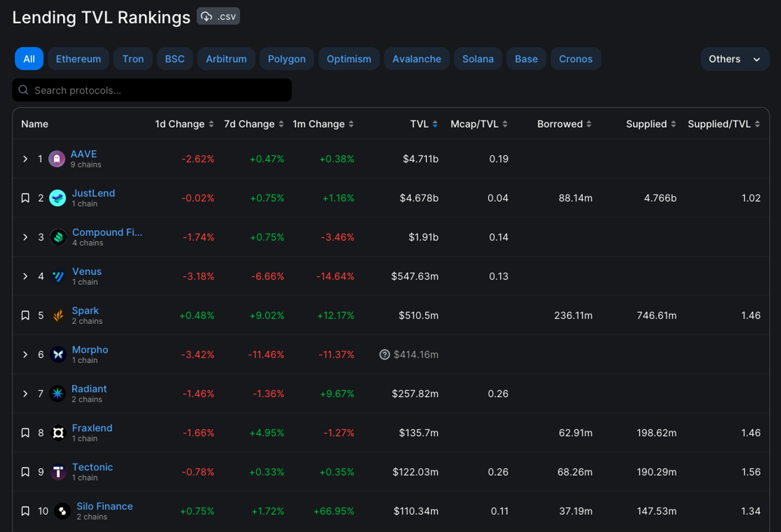Click the AAVE protocol logo icon
Image resolution: width=781 pixels, height=532 pixels.
click(x=57, y=159)
